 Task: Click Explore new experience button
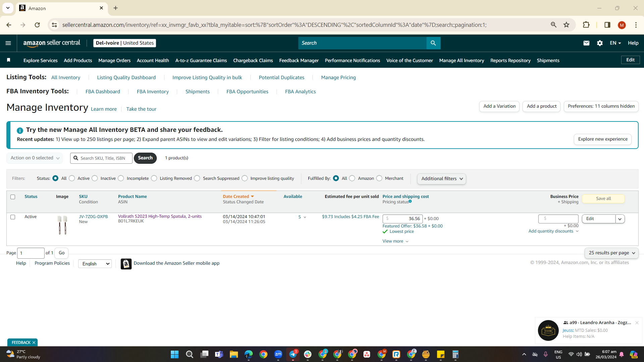coord(603,139)
